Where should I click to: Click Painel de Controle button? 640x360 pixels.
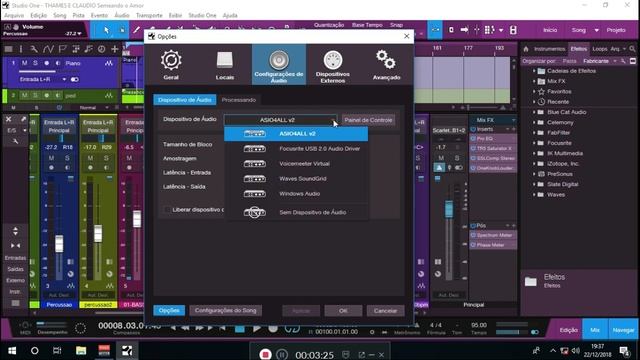point(368,120)
